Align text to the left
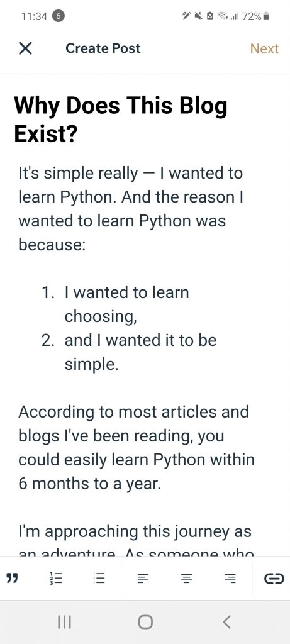Screen dimensions: 290x644 143,579
